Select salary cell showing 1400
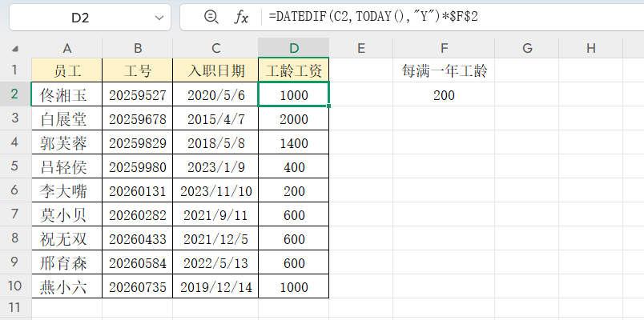Screen dimensions: 644x320 pyautogui.click(x=293, y=143)
